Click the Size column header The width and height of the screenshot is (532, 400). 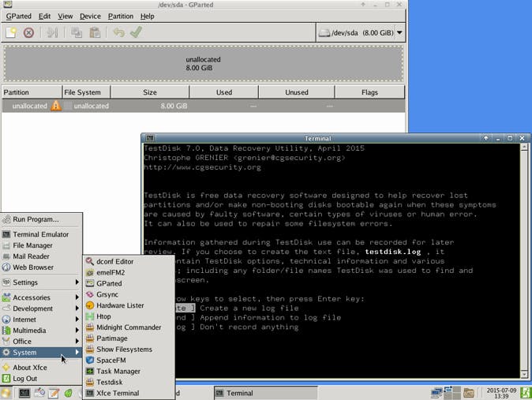click(150, 92)
